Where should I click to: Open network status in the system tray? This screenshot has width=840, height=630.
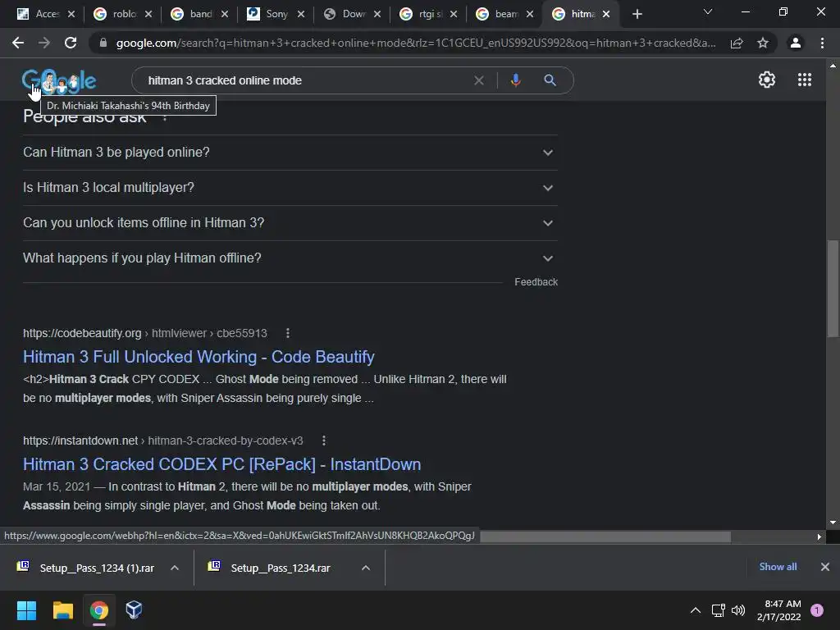click(718, 610)
